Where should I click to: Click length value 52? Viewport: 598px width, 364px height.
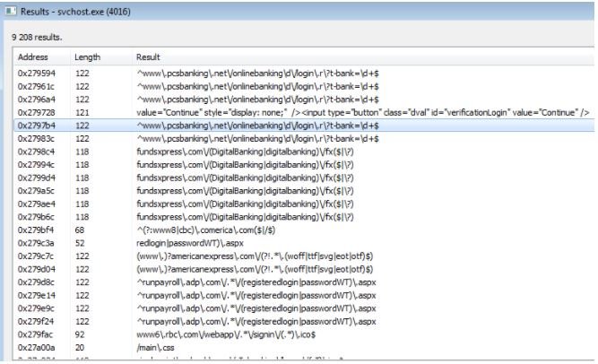click(x=79, y=243)
